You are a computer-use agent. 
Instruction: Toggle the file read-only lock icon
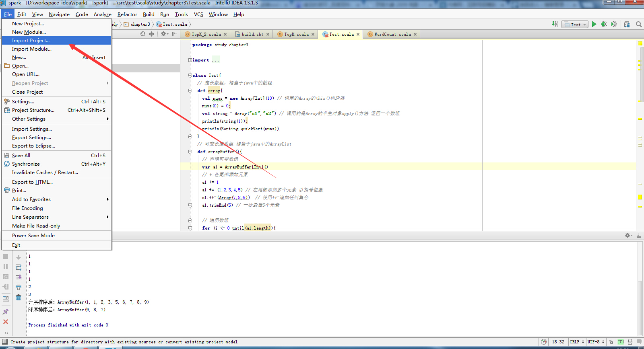click(x=611, y=342)
